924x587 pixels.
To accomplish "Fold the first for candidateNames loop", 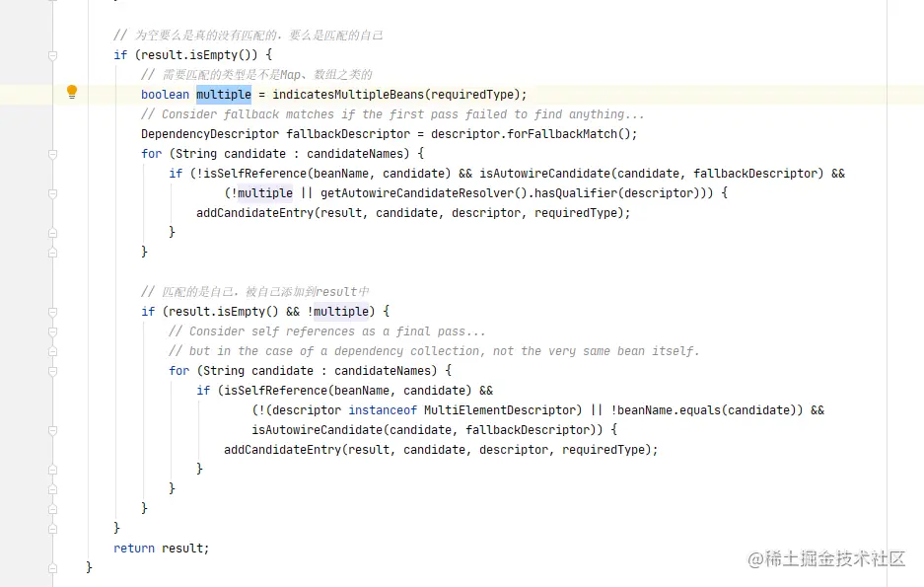I will 52,154.
